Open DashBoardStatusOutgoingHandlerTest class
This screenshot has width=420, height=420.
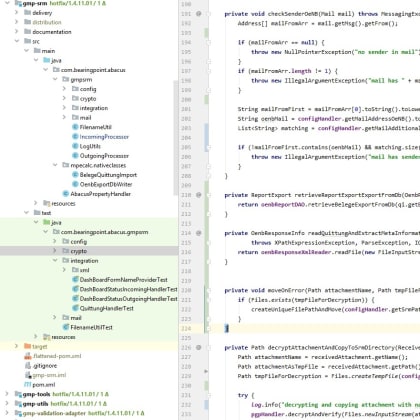point(128,299)
